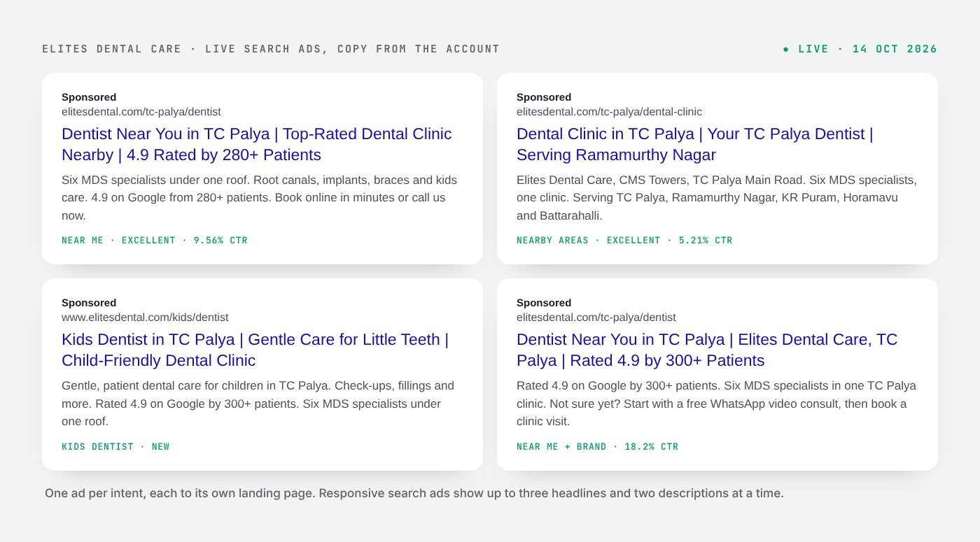
Task: Click the display URL above the "280+ Patients" headline
Action: 141,112
